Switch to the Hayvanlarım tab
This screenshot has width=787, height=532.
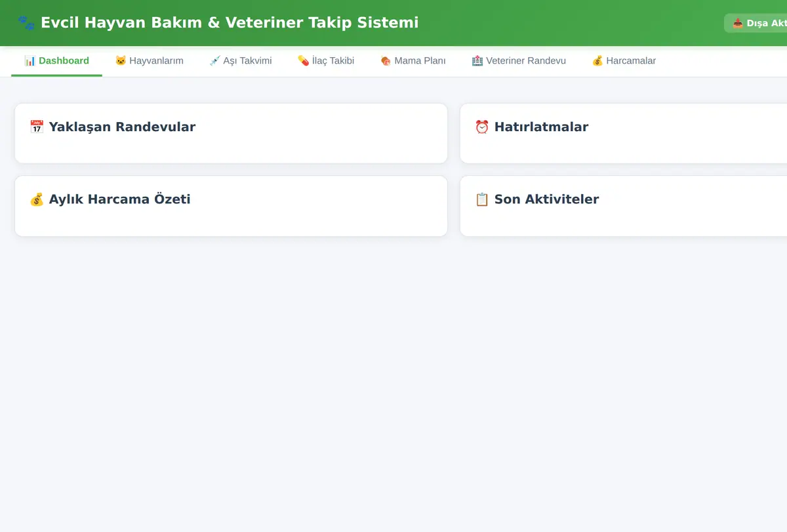point(149,61)
